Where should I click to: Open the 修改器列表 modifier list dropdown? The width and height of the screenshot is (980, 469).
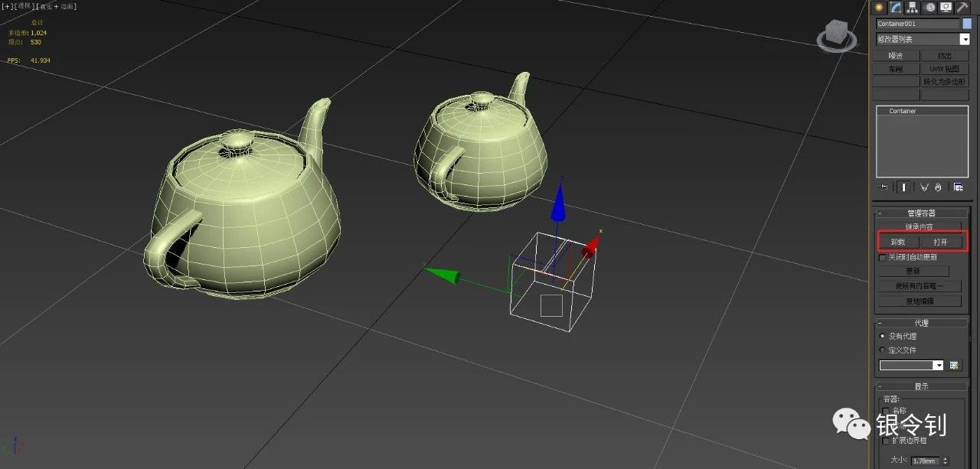click(923, 39)
